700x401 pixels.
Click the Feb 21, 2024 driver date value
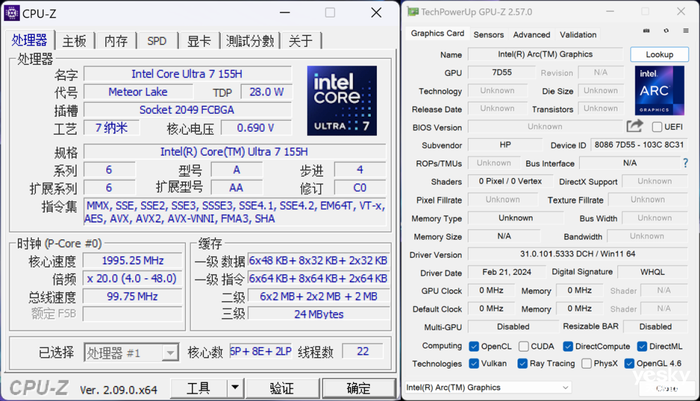click(x=507, y=272)
